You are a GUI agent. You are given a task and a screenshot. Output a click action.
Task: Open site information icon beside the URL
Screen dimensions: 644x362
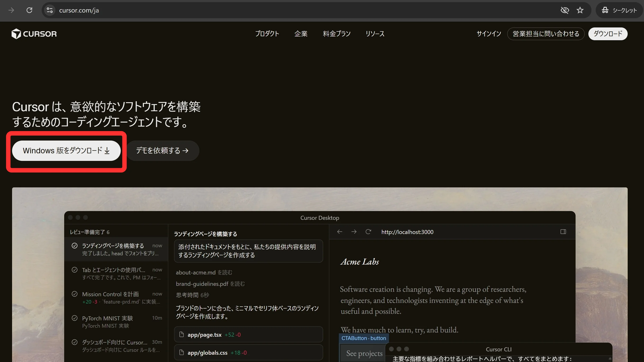tap(50, 10)
